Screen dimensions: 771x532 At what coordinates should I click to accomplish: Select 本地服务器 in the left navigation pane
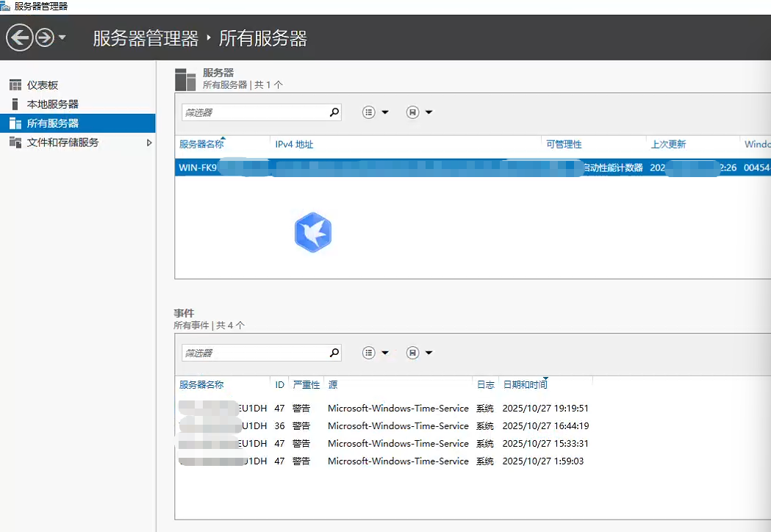(x=49, y=103)
